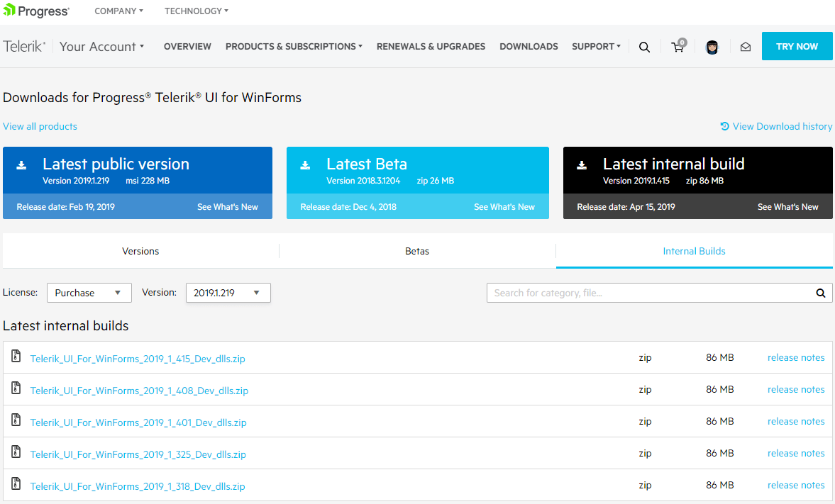Viewport: 835px width, 504px height.
Task: Open RENEWALS & UPGRADES page
Action: 431,46
